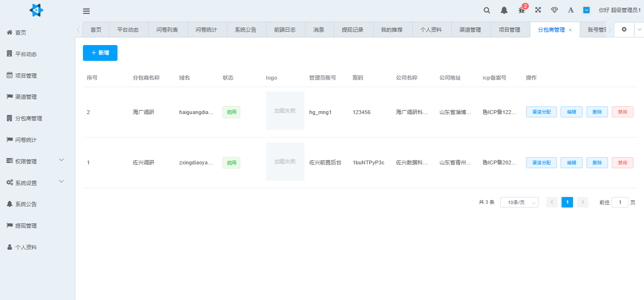Open the error log bug icon with badge

[521, 11]
